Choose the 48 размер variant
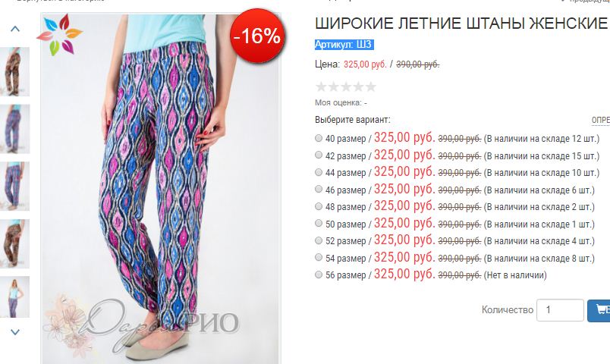 click(319, 206)
